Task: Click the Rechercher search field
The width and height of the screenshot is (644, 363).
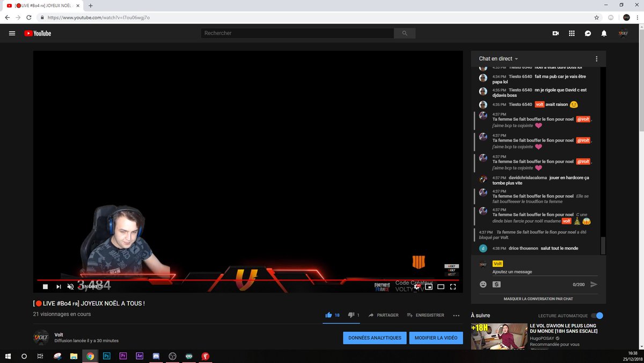Action: (x=297, y=33)
